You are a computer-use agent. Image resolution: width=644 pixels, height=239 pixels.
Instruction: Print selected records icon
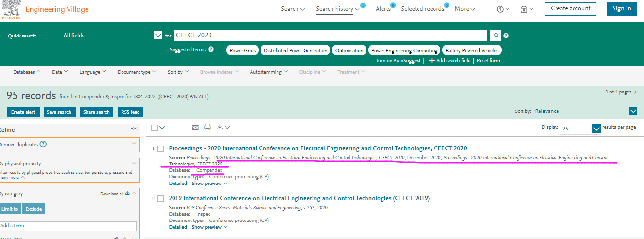[x=208, y=128]
